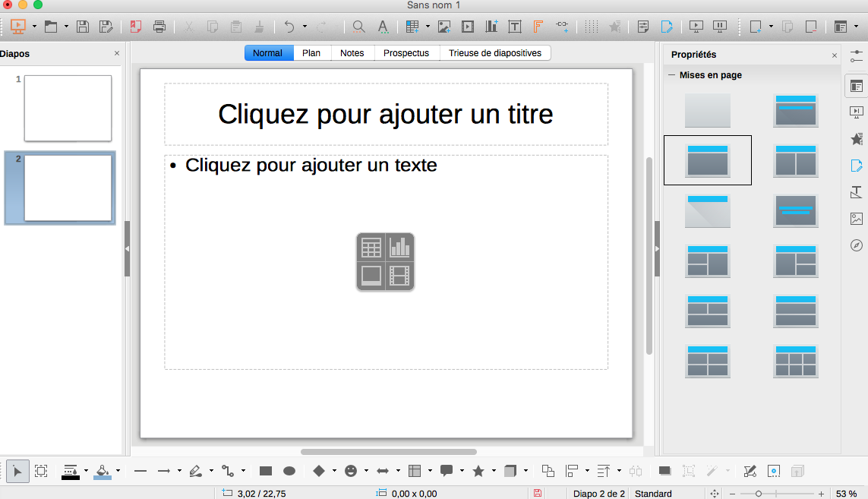
Task: Apply the blue fill color swatch
Action: tap(103, 478)
